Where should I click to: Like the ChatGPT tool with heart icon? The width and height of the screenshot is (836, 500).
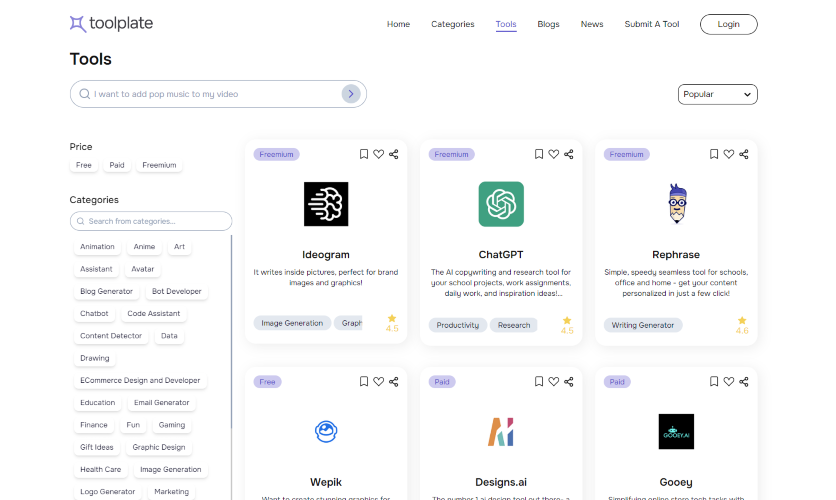pos(553,154)
